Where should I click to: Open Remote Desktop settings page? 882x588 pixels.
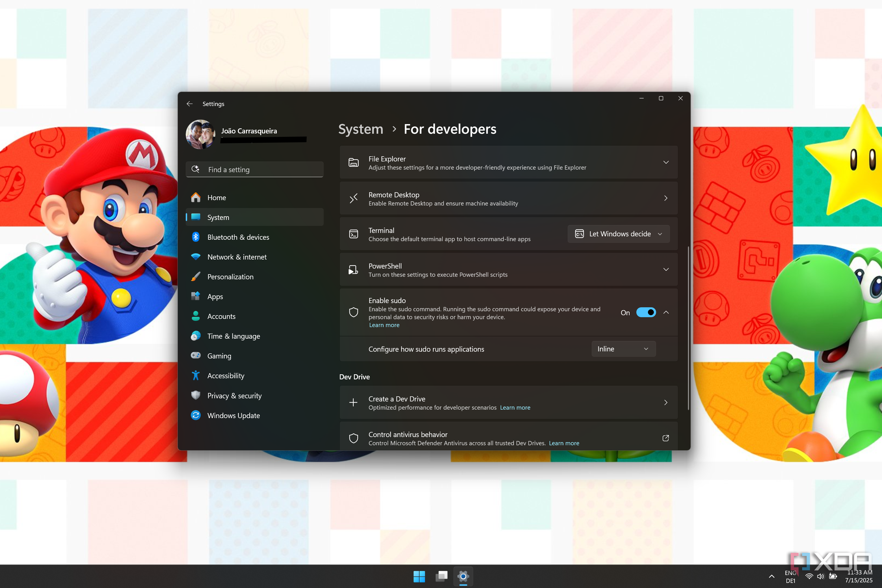[x=508, y=198]
